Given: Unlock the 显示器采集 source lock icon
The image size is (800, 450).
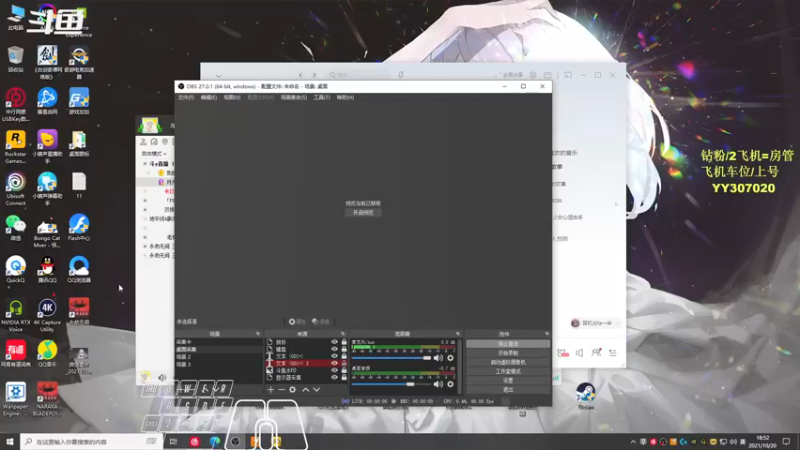Looking at the screenshot, I should (x=344, y=378).
